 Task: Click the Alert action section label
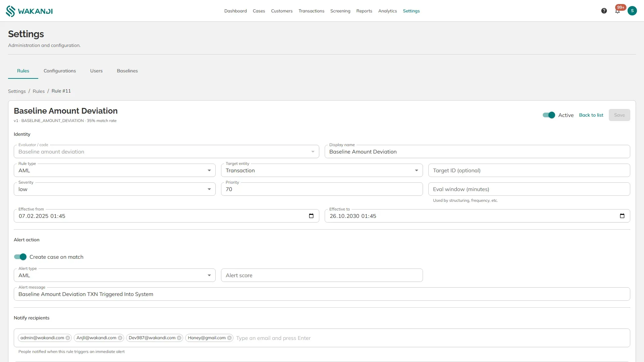[26, 240]
